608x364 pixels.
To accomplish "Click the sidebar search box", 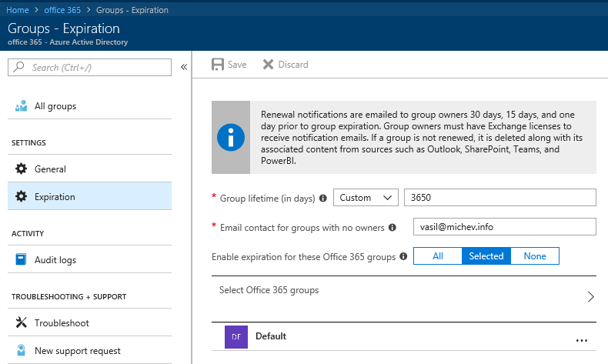I will click(x=96, y=68).
